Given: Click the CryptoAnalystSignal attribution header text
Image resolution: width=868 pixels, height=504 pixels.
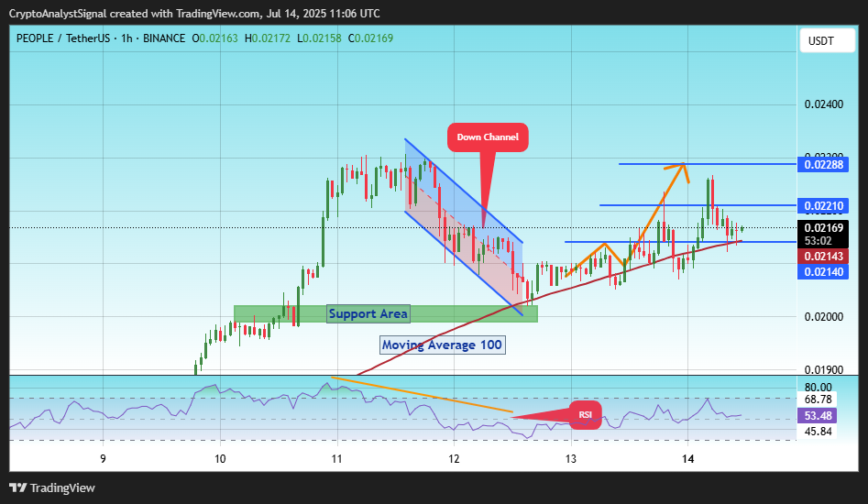Looking at the screenshot, I should pyautogui.click(x=195, y=13).
